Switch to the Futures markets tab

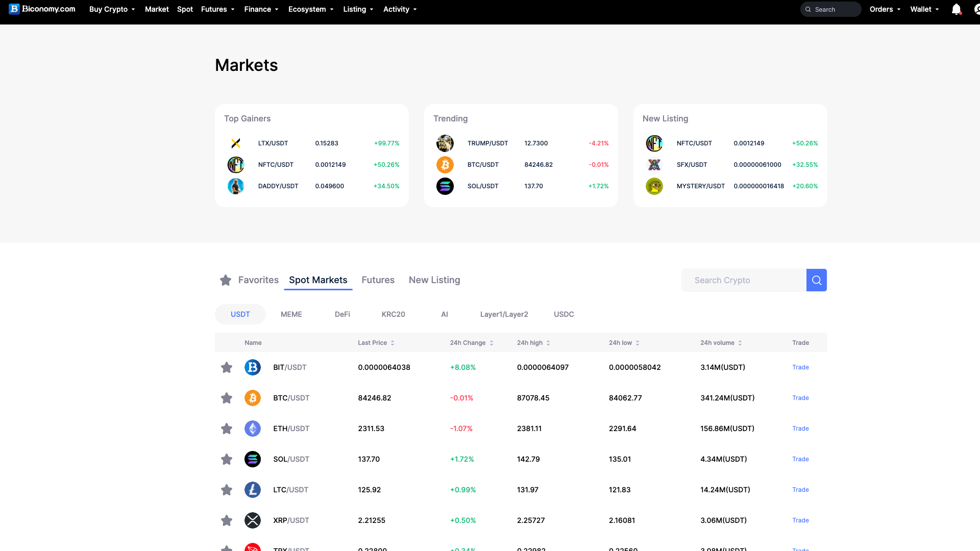[378, 280]
